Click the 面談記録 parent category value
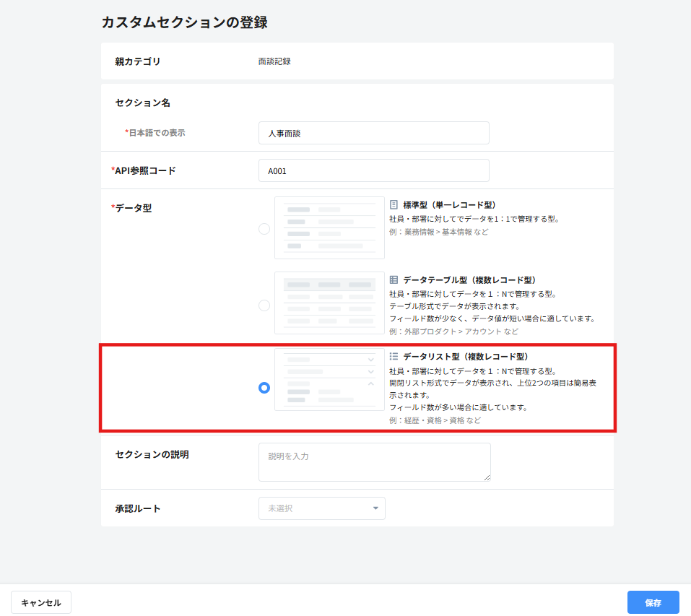The height and width of the screenshot is (616, 691). pos(274,61)
